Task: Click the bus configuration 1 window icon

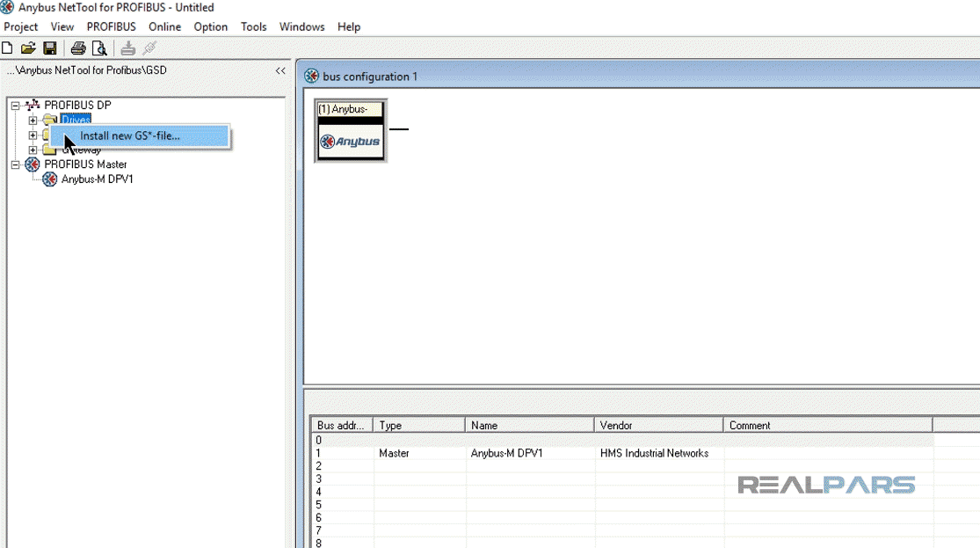Action: 311,77
